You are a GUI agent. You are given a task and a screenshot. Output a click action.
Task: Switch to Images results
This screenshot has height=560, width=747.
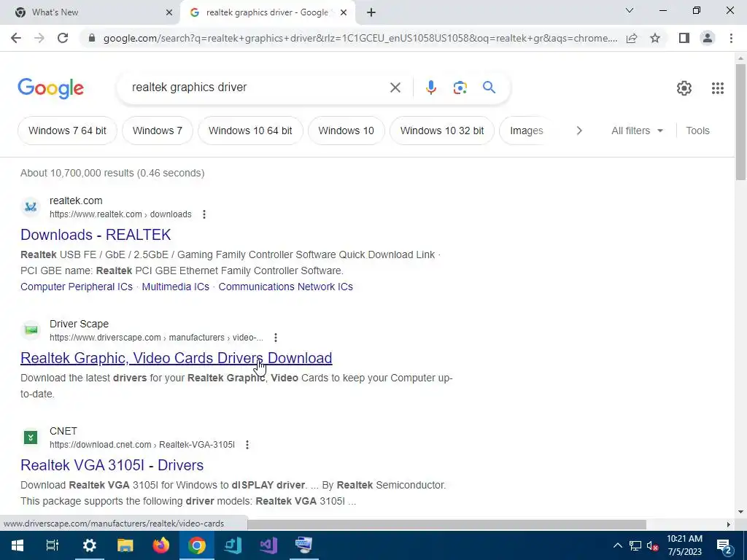coord(527,131)
